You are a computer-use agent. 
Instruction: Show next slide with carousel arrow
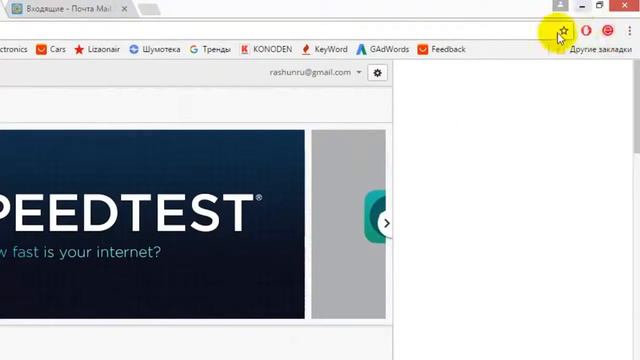coord(386,223)
